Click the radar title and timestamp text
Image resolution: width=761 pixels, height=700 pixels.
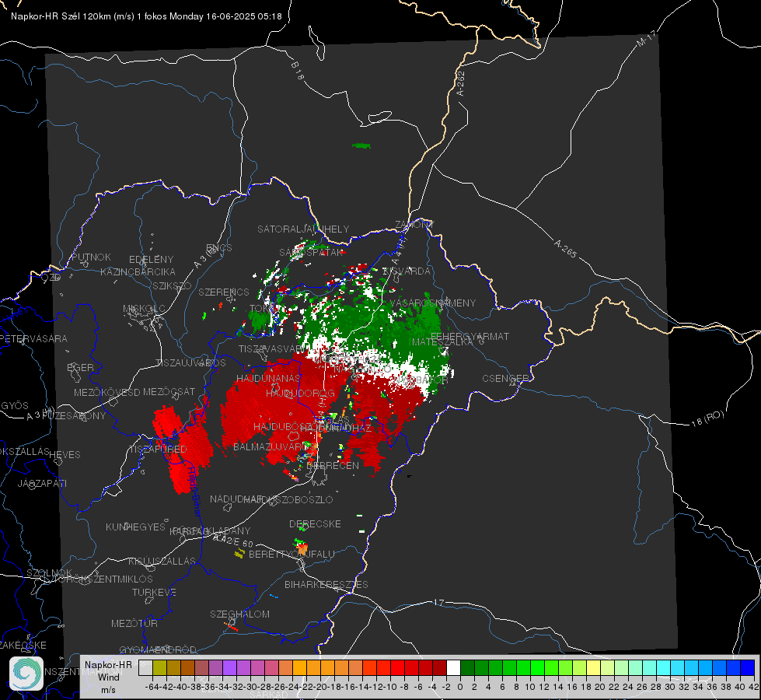146,16
